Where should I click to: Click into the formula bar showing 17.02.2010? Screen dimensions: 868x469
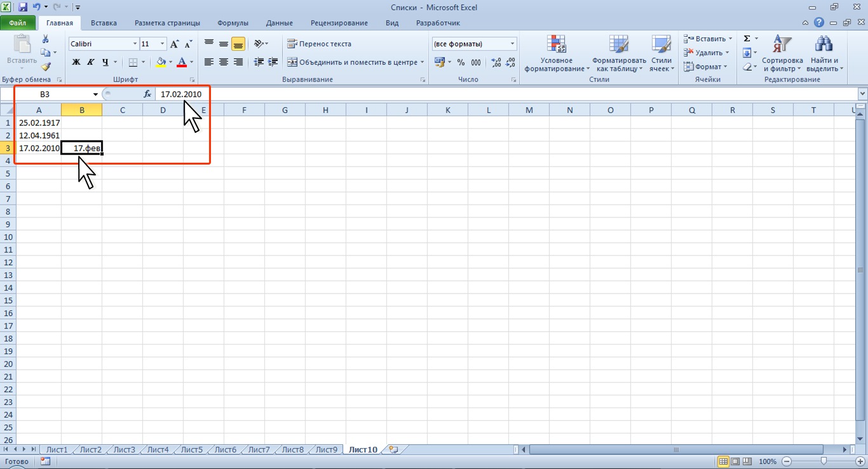click(506, 94)
